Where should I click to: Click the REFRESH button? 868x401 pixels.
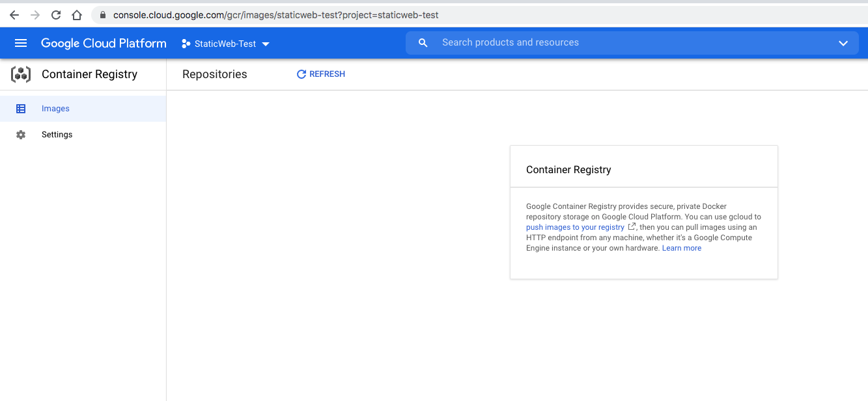click(x=320, y=74)
